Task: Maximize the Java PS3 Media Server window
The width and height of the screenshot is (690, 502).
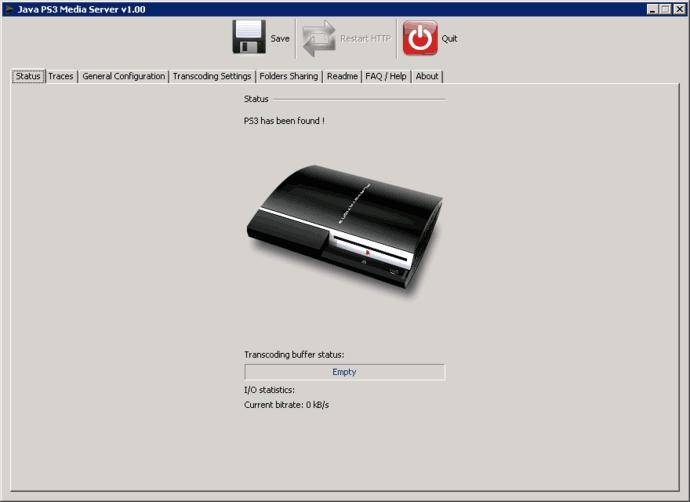Action: point(665,9)
